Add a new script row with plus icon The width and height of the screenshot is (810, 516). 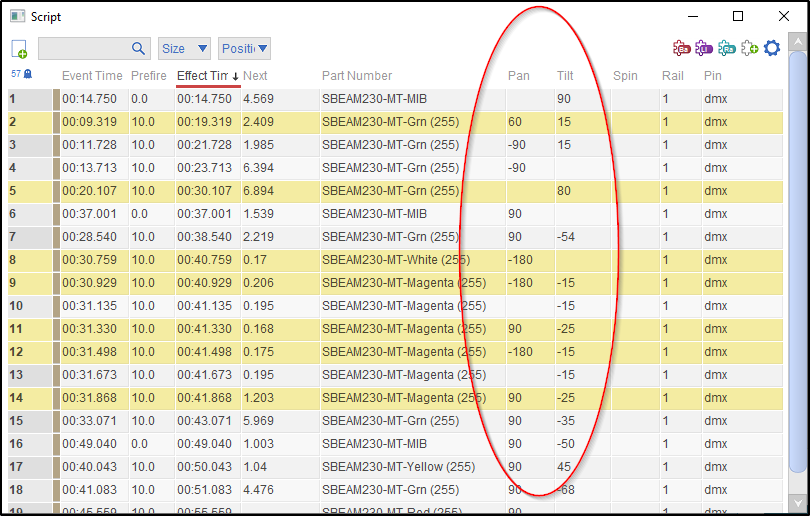tap(19, 49)
